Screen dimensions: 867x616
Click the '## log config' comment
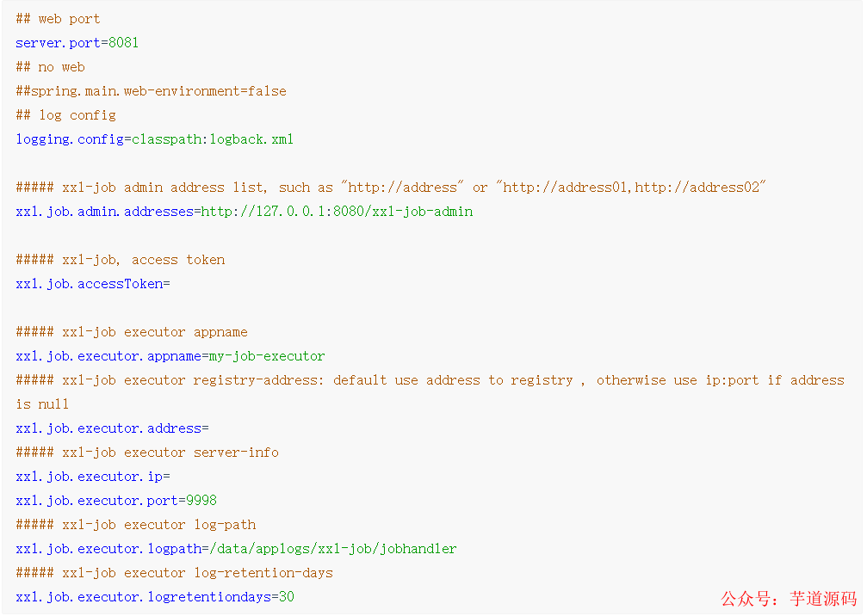pos(65,115)
